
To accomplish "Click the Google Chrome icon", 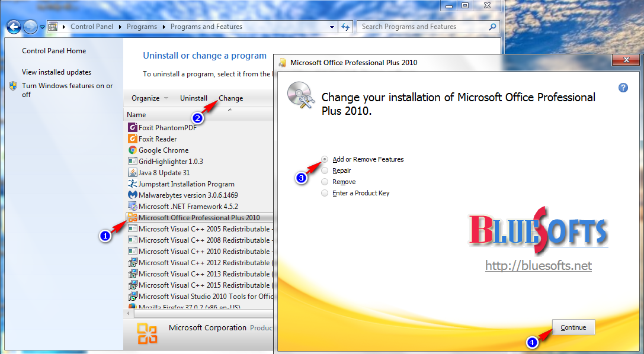I will [132, 150].
